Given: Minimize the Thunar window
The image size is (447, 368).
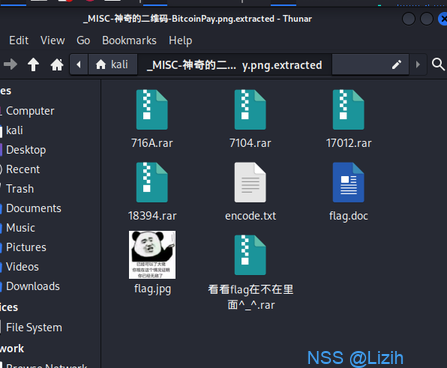Looking at the screenshot, I should pos(408,19).
